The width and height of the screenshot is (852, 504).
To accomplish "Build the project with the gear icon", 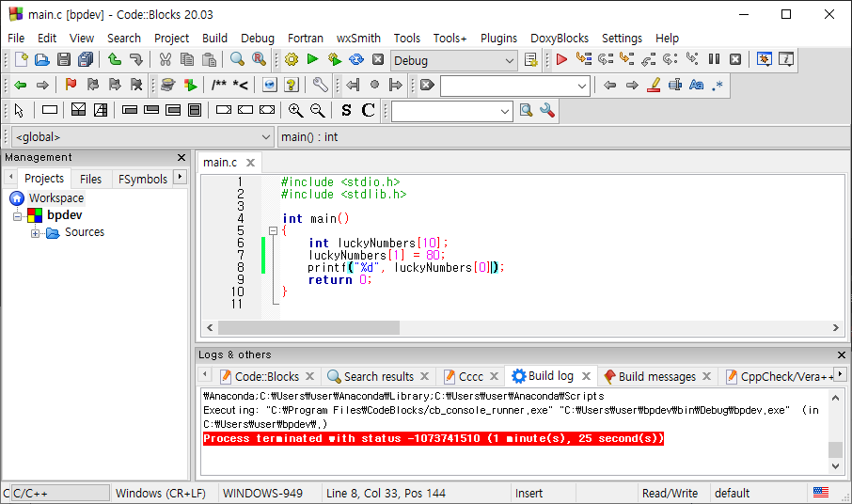I will tap(292, 59).
